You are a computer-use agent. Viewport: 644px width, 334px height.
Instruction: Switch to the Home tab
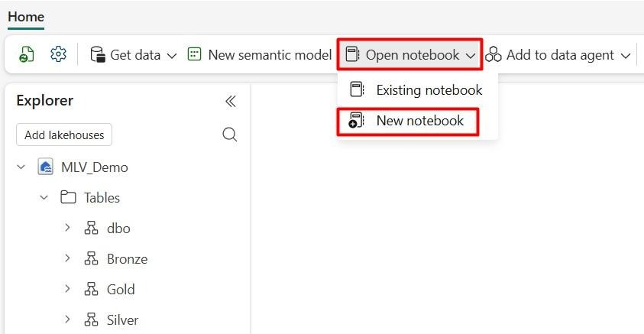pyautogui.click(x=26, y=17)
